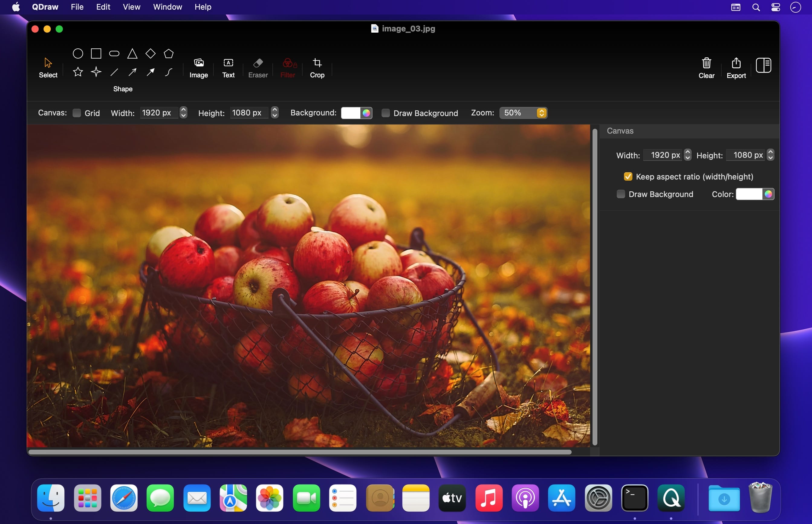Click the toolbar canvas Width stepper arrows

pos(184,113)
